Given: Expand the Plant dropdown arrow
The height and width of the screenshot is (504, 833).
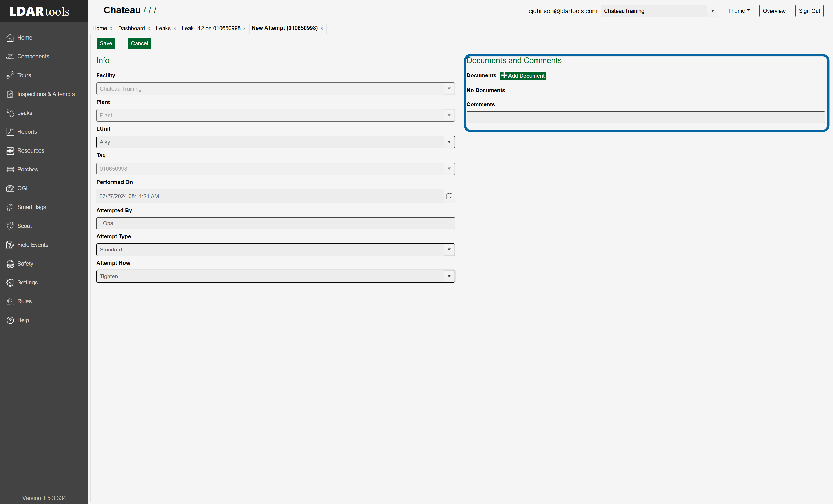Looking at the screenshot, I should pyautogui.click(x=449, y=115).
